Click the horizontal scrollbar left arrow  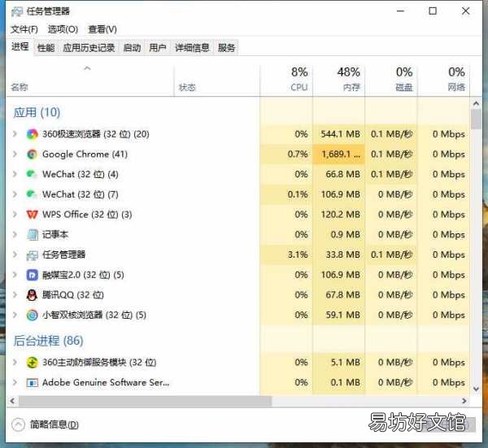click(12, 401)
